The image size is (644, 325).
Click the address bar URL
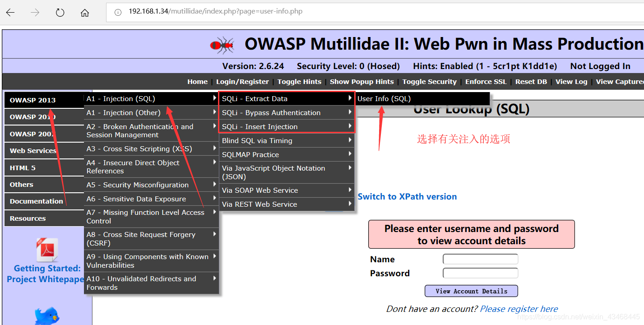pyautogui.click(x=216, y=11)
